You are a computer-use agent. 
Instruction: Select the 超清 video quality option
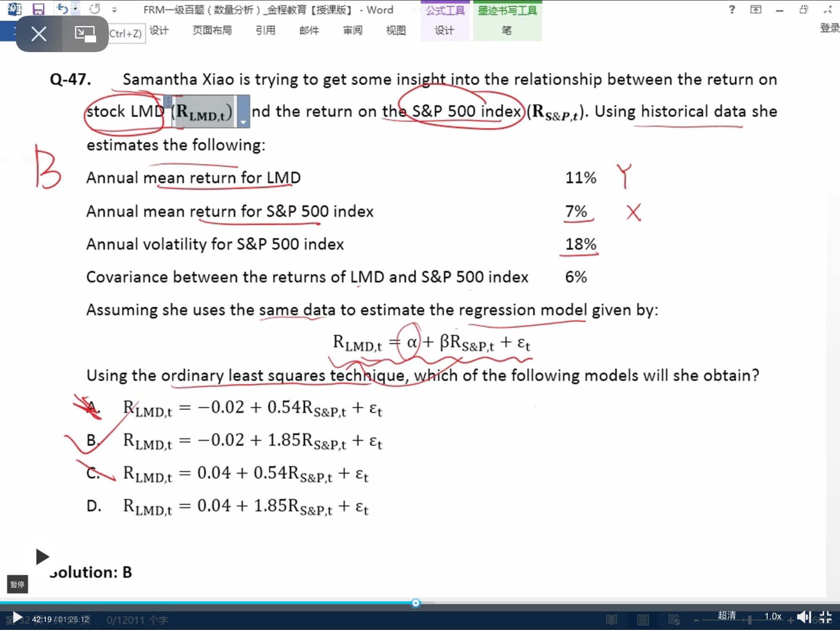point(727,615)
